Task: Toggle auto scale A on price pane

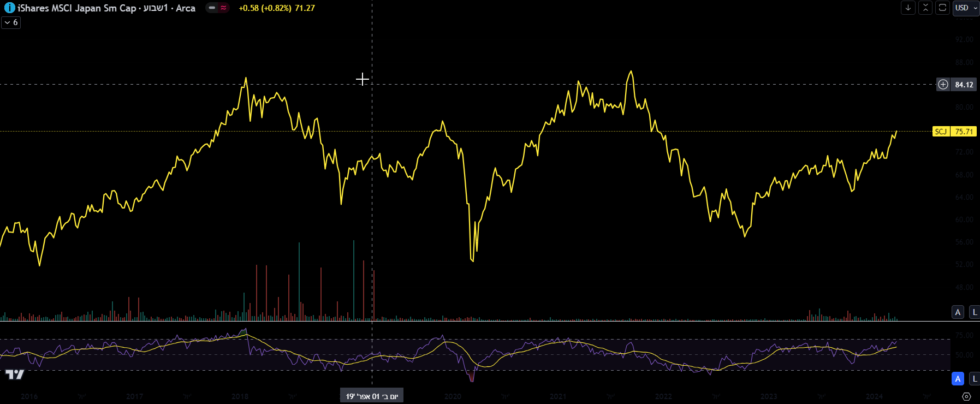Action: tap(958, 312)
